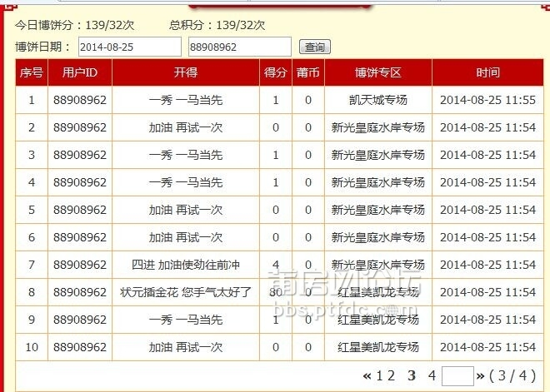Click the 时间 column header
The height and width of the screenshot is (392, 550).
click(x=487, y=72)
